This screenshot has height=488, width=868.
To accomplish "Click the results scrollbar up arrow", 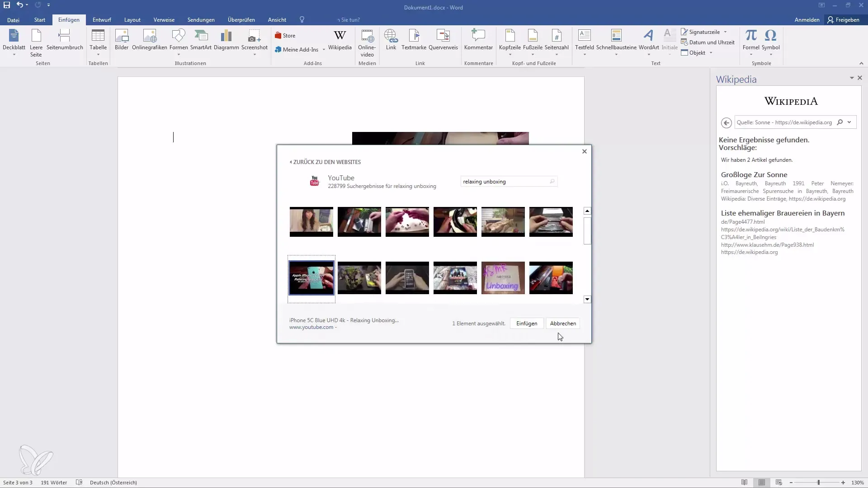I will pyautogui.click(x=587, y=211).
